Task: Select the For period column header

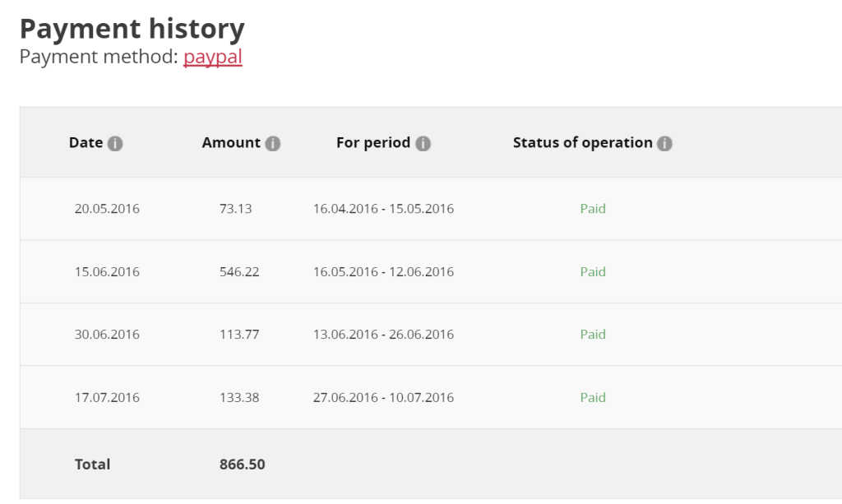Action: point(374,142)
